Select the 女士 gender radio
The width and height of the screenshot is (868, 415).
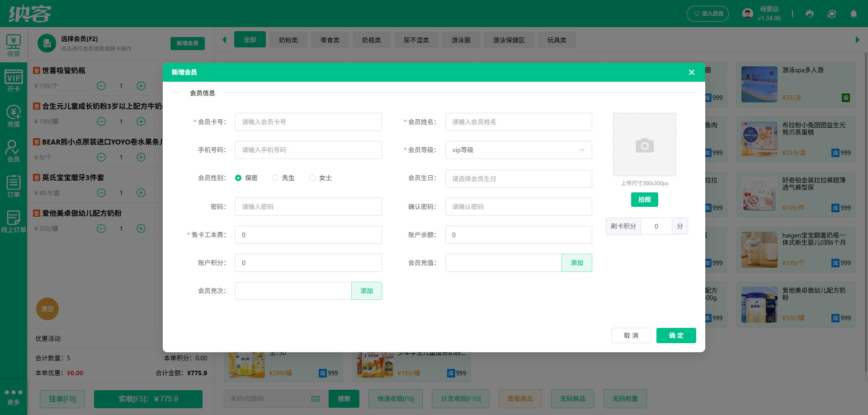tap(312, 178)
